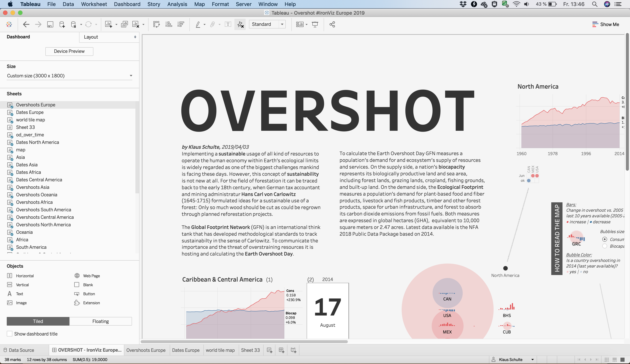Click the Share workbook icon

pos(332,24)
